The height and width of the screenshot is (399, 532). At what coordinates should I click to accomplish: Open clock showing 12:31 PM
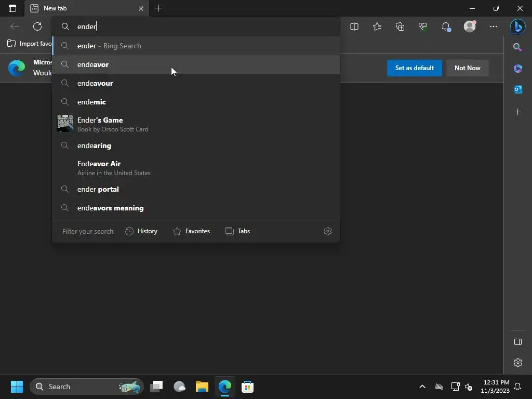495,387
